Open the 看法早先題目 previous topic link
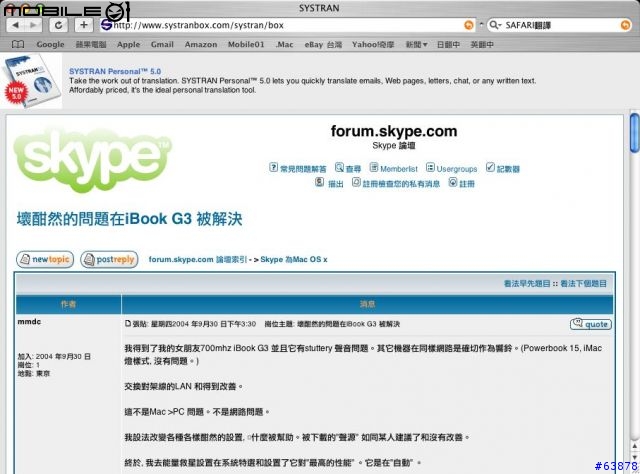This screenshot has width=640, height=474. point(527,283)
